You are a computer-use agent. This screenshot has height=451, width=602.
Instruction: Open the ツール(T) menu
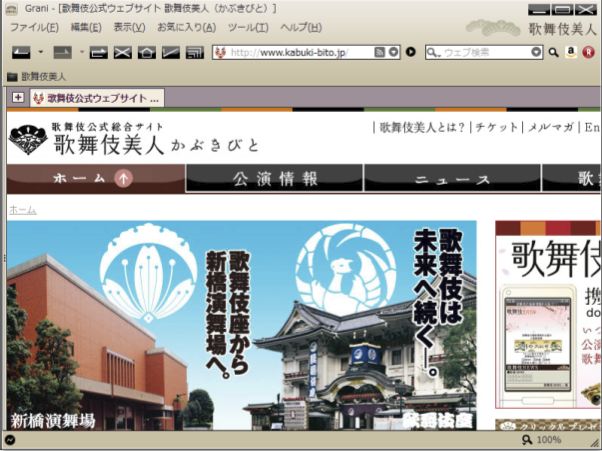[248, 28]
